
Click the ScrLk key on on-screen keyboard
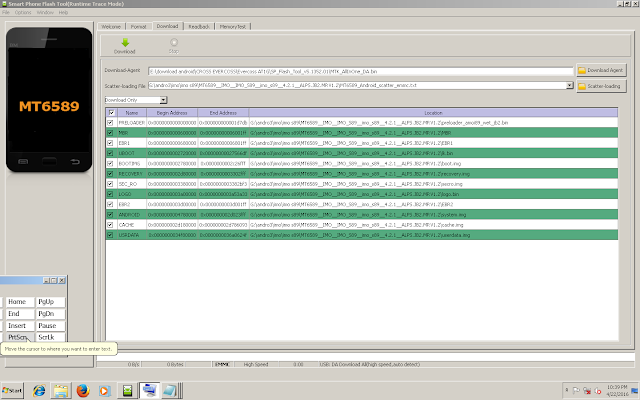click(51, 337)
